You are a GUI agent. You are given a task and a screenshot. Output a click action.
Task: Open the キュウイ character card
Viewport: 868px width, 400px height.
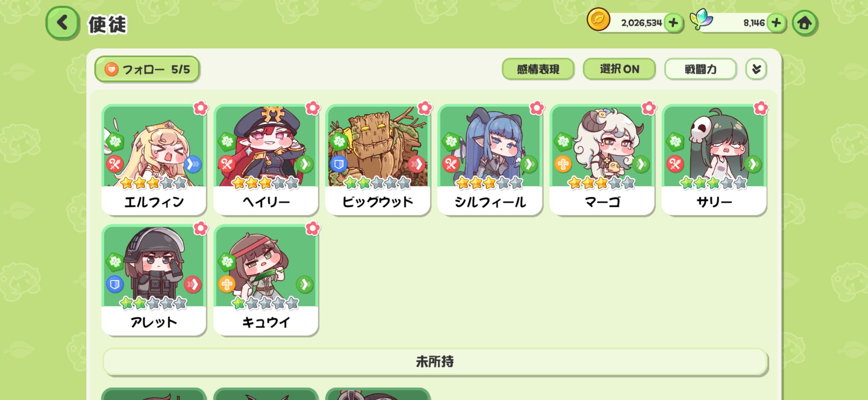pyautogui.click(x=266, y=280)
